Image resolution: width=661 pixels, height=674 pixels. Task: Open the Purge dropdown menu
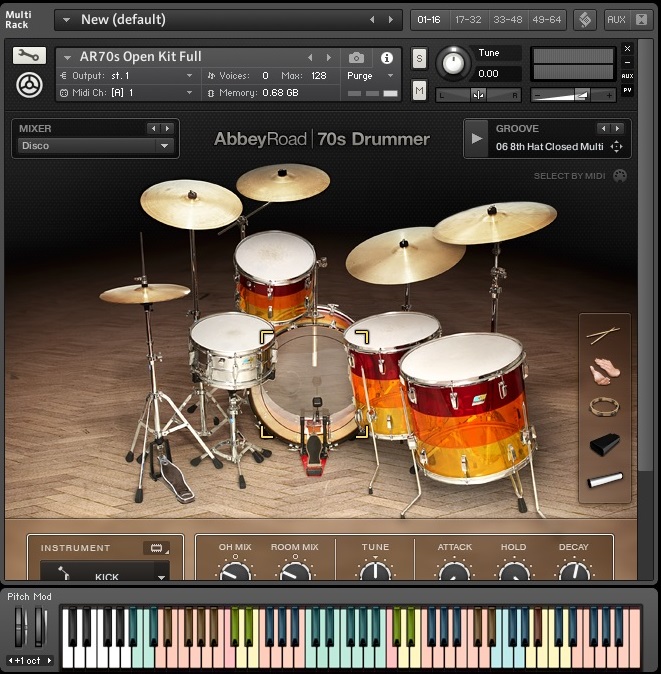tap(390, 76)
